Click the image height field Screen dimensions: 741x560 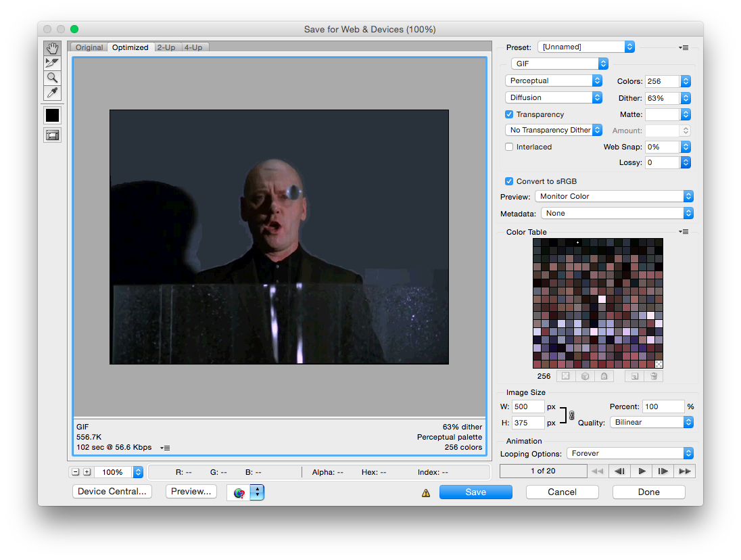click(528, 423)
